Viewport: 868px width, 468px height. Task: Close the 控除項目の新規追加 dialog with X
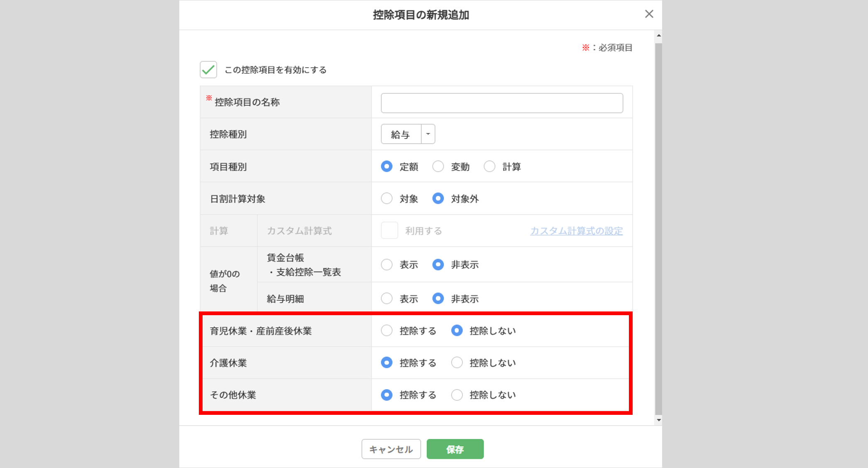click(649, 14)
